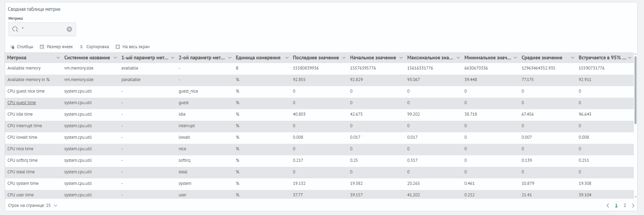Open Среднее значение column dropdown arrow

[x=573, y=58]
